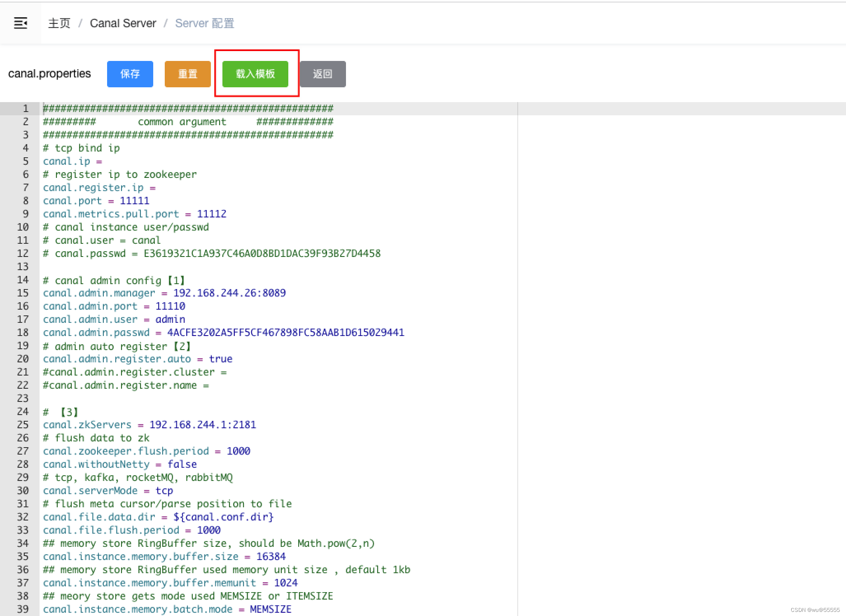Click canal.serverMode tcp value
This screenshot has height=616, width=846.
(x=164, y=491)
